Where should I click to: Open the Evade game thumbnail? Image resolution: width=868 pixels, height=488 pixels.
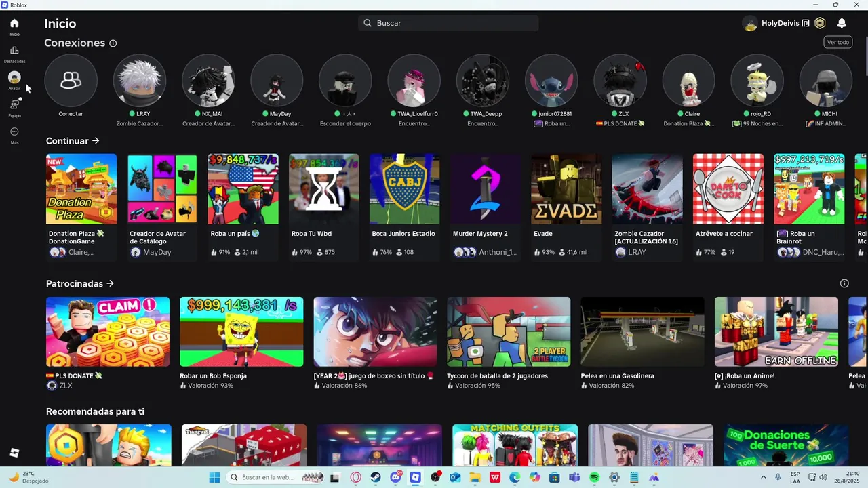click(x=566, y=189)
